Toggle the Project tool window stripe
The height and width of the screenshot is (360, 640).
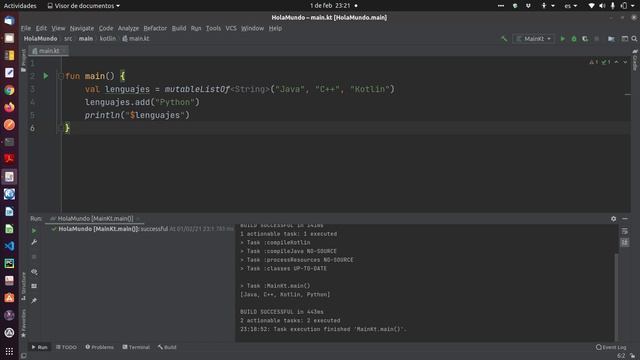pyautogui.click(x=23, y=60)
